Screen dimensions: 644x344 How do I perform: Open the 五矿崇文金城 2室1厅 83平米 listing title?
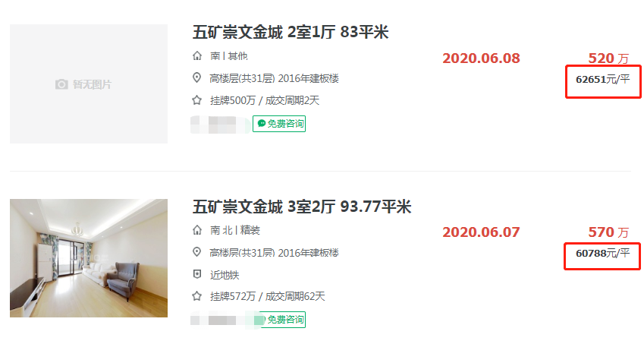point(291,32)
